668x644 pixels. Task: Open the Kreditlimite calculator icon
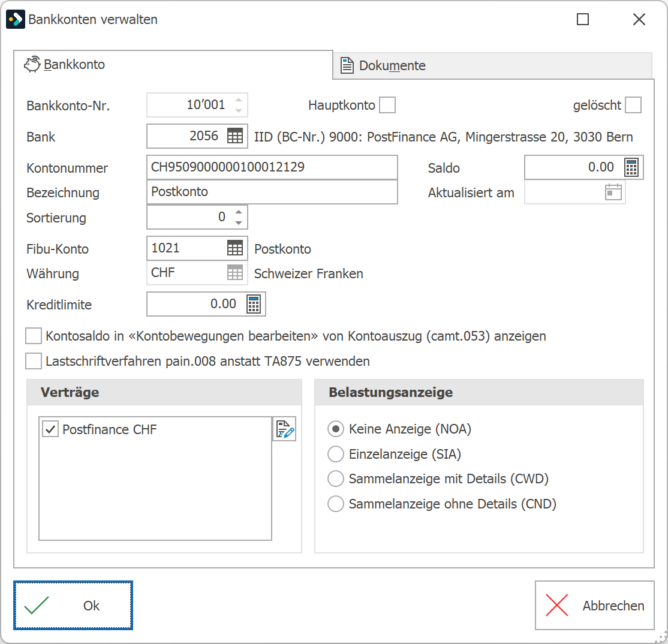coord(254,304)
